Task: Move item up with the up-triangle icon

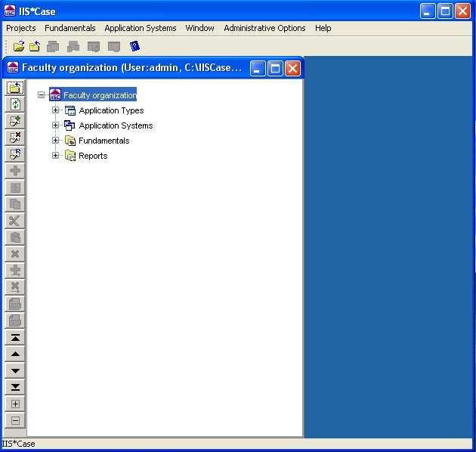Action: [15, 354]
